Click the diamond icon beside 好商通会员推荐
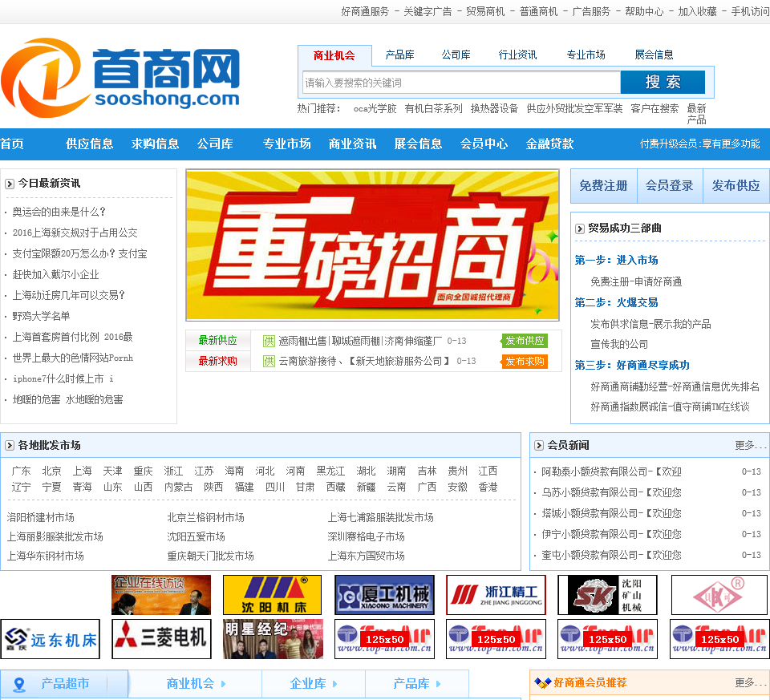 click(543, 683)
